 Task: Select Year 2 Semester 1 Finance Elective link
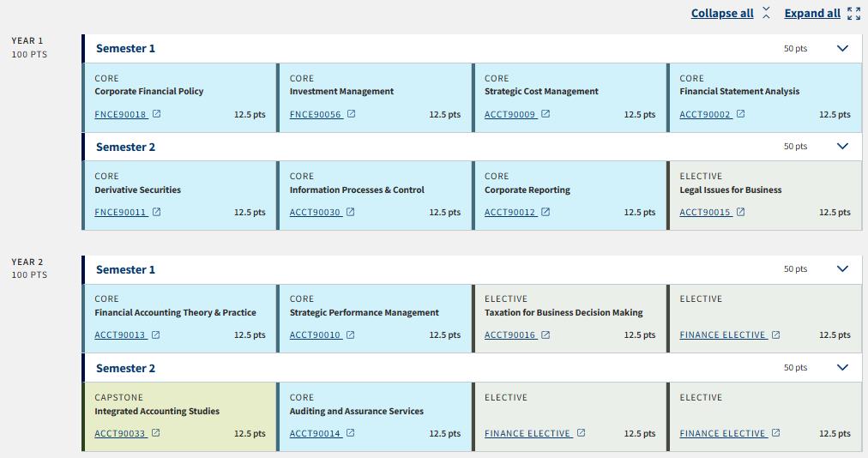coord(722,335)
